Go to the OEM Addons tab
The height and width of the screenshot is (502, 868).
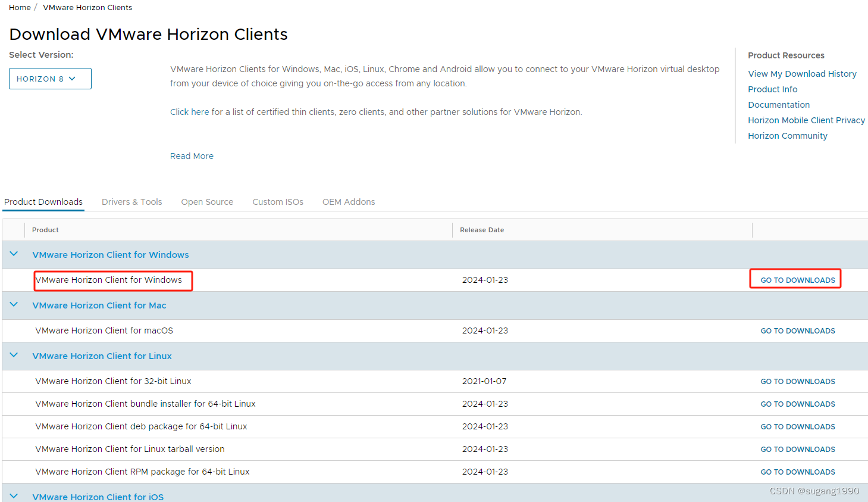(x=349, y=202)
